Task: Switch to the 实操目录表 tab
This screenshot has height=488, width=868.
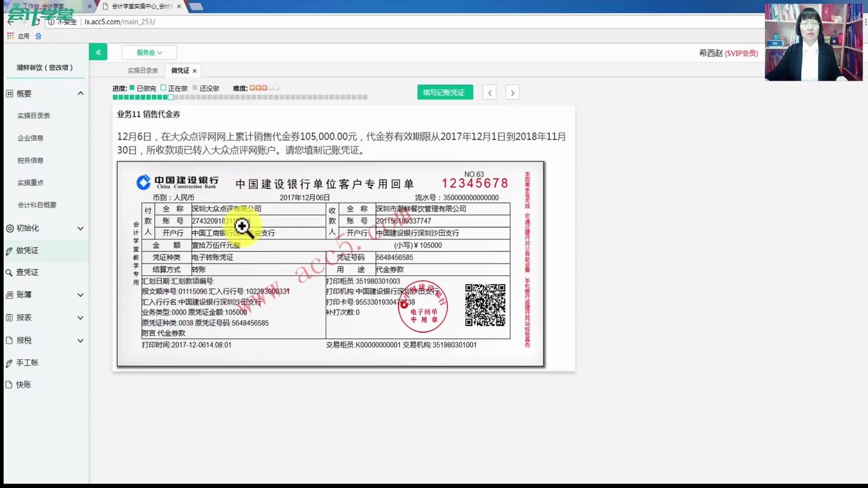Action: tap(143, 70)
